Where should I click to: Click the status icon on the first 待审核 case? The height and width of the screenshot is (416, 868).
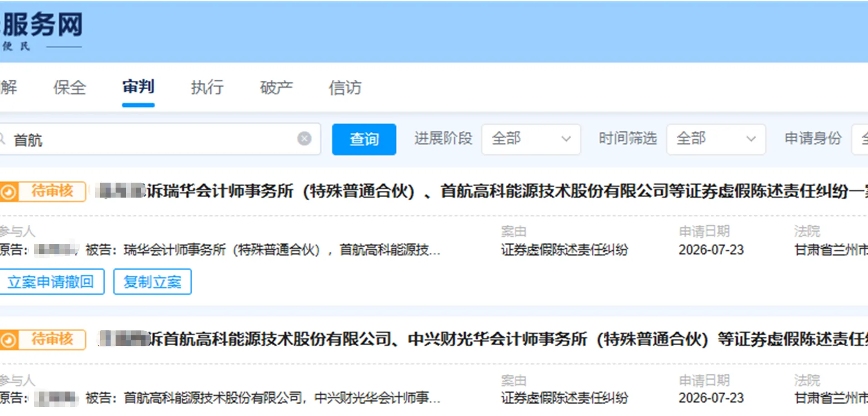click(8, 192)
